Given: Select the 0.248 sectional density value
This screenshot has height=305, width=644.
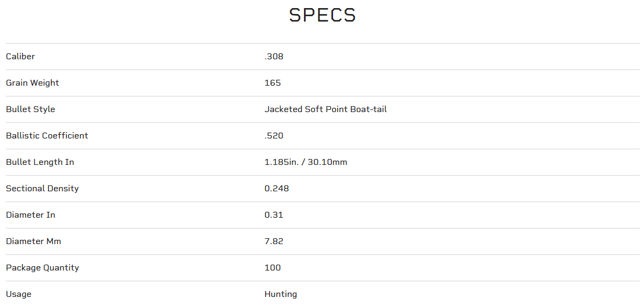Looking at the screenshot, I should pos(276,189).
